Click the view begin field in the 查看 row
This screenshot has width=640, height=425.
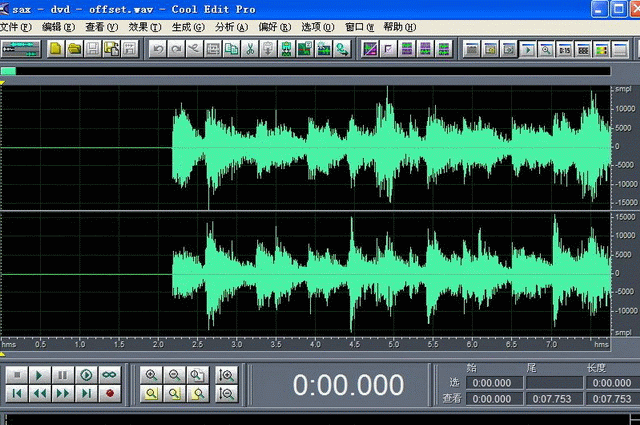point(494,399)
